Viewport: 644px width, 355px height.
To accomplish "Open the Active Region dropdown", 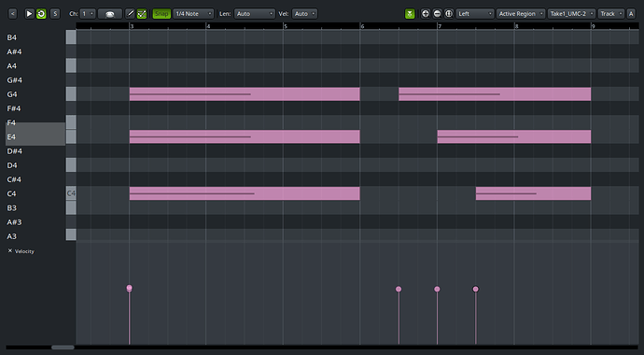I will [521, 14].
